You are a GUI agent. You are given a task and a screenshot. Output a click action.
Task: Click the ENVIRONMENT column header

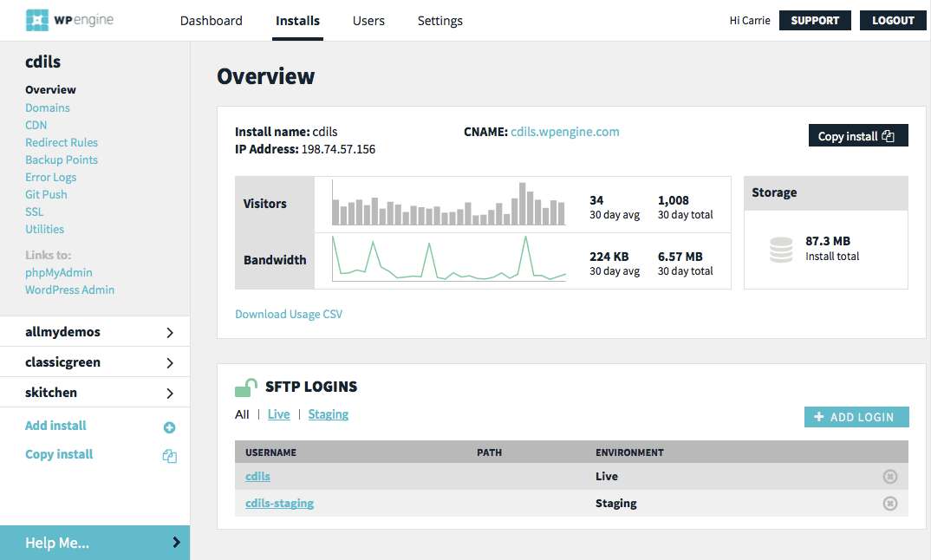click(629, 453)
